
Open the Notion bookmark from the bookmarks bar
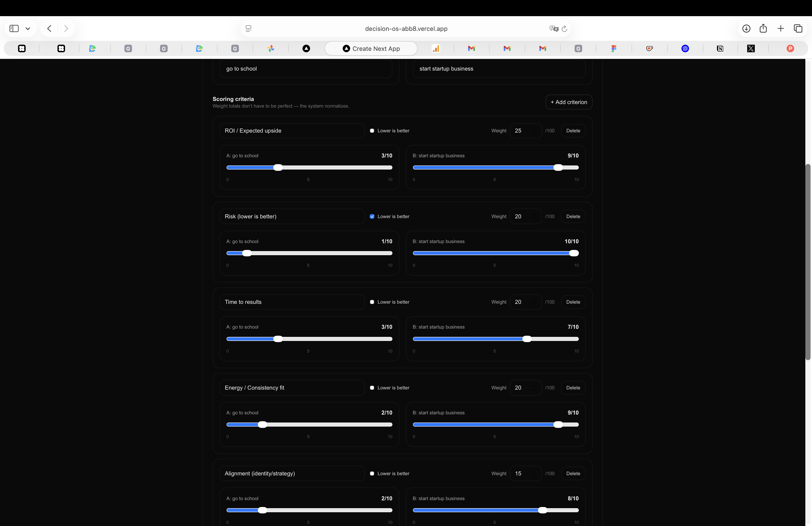[x=720, y=48]
